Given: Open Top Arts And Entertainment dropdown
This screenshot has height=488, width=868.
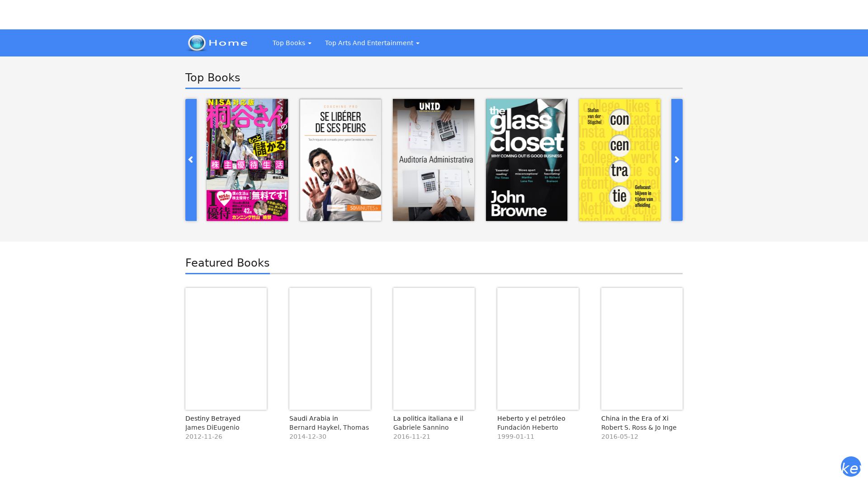Looking at the screenshot, I should [x=372, y=43].
